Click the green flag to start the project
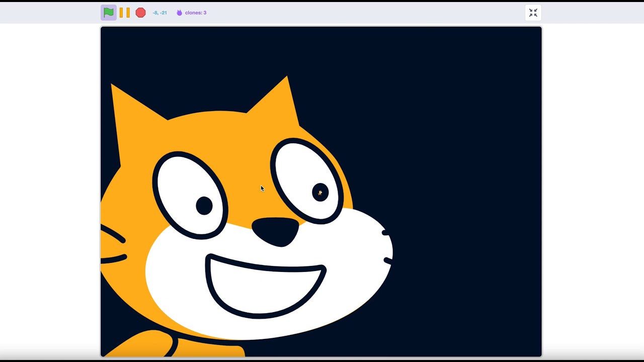 tap(108, 13)
